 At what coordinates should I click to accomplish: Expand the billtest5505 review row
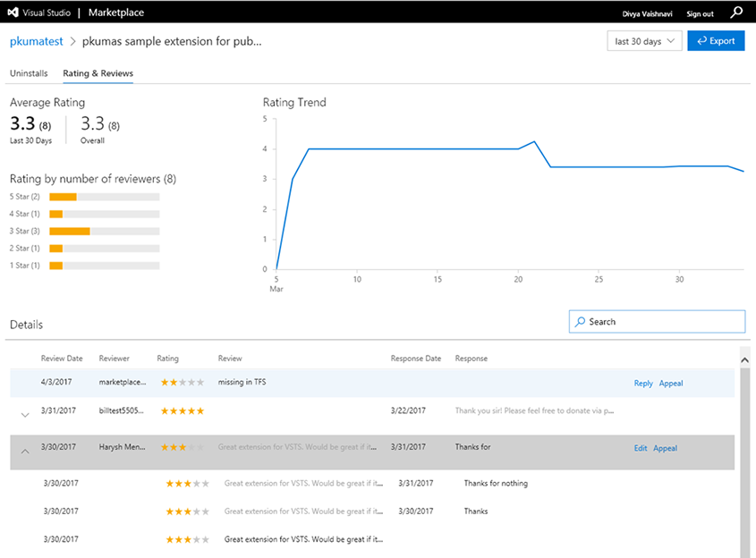[x=25, y=415]
